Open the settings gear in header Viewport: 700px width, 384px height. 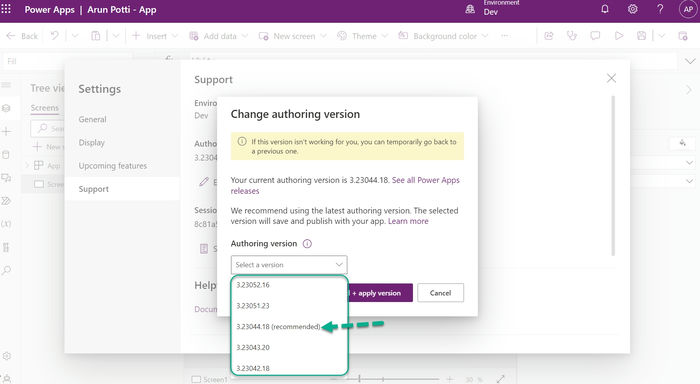(x=633, y=9)
